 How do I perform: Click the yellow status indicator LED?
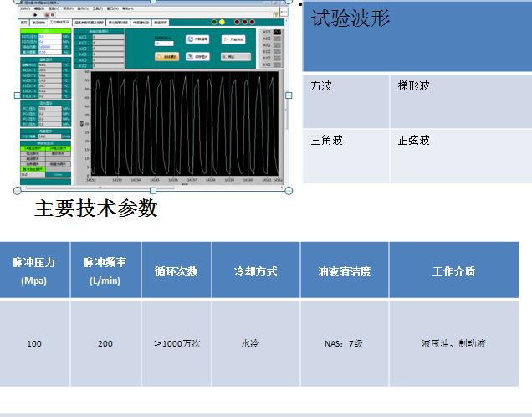222,22
